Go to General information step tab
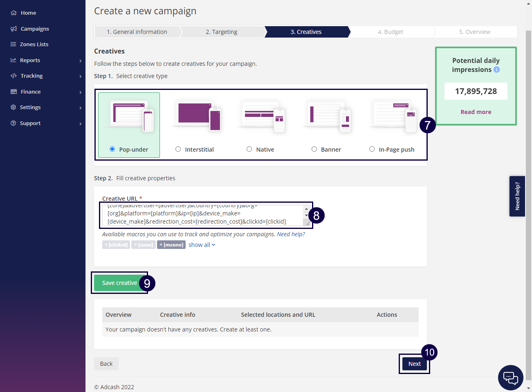Viewport: 532px width, 392px height. click(x=137, y=32)
